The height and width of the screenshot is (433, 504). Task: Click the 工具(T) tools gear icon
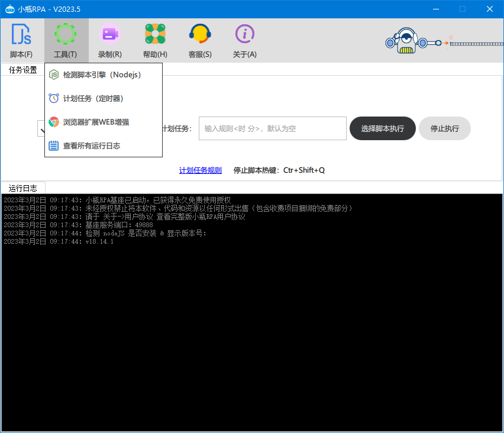pyautogui.click(x=65, y=34)
